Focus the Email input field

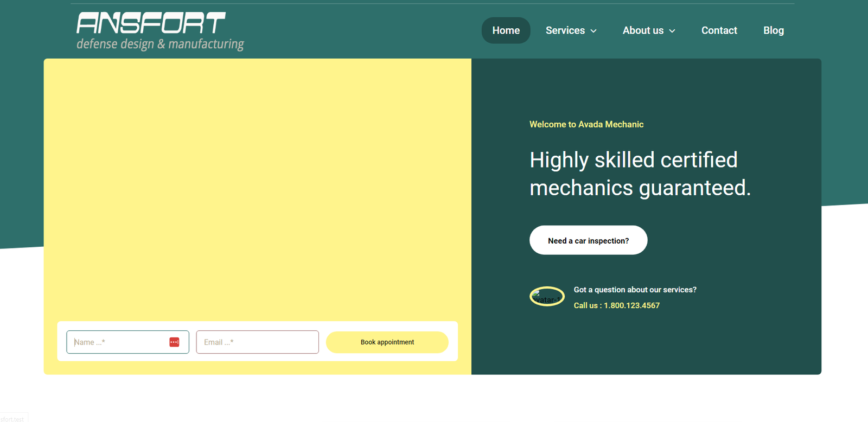coord(257,342)
